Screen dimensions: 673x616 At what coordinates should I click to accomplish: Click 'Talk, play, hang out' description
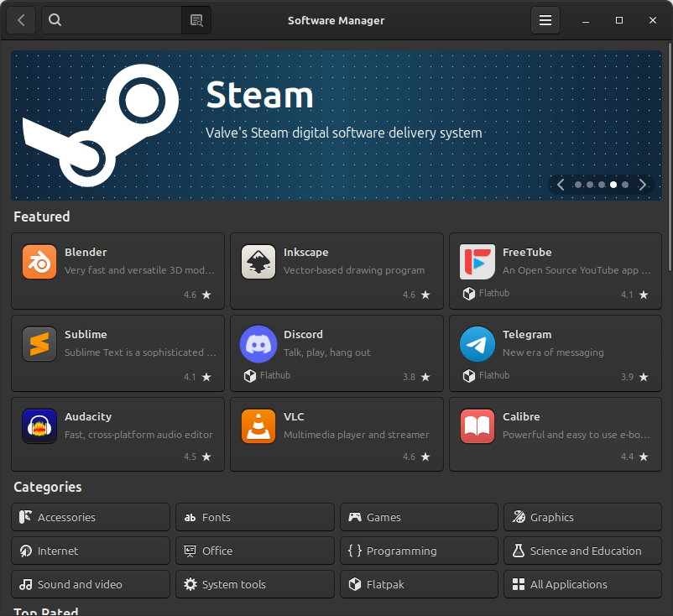(327, 352)
